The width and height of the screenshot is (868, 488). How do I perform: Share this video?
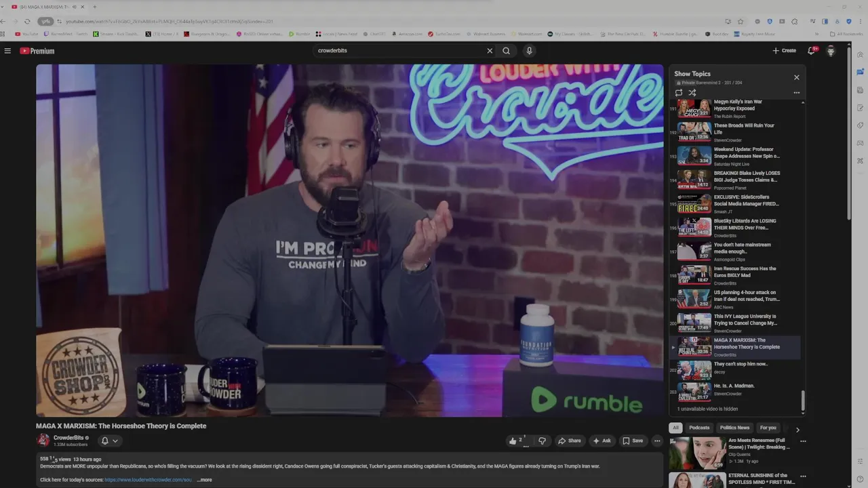click(x=570, y=441)
